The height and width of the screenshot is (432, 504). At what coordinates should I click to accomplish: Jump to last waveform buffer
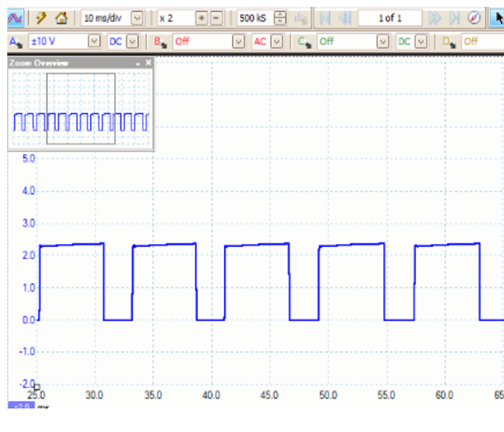[x=454, y=18]
